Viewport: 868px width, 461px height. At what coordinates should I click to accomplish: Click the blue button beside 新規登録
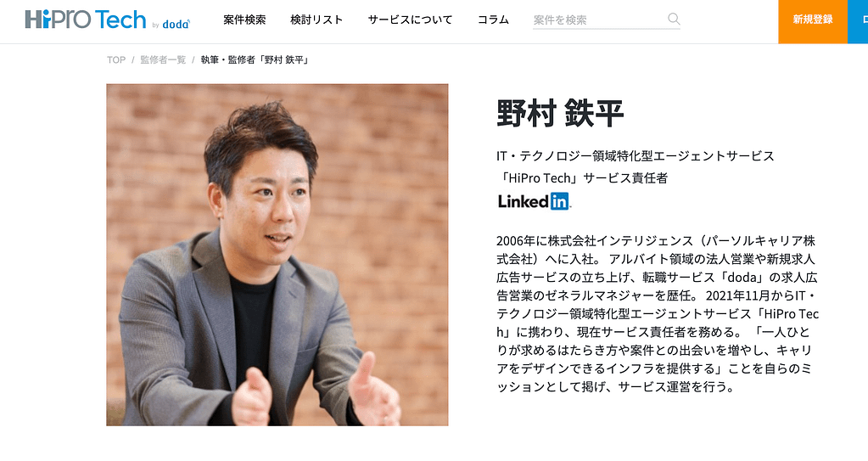pos(858,21)
